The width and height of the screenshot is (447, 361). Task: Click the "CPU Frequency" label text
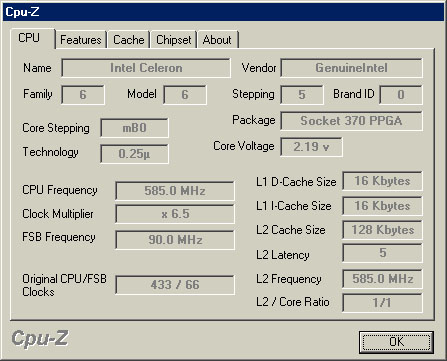tap(60, 190)
